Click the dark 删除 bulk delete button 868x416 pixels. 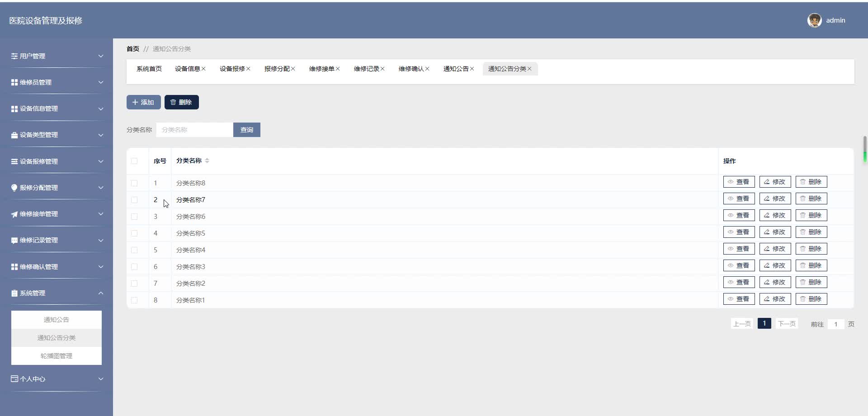181,102
